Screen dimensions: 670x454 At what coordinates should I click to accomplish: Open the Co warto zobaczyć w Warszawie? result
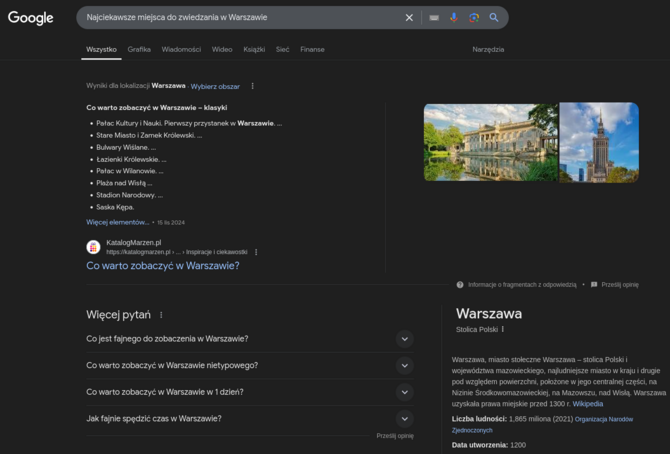click(163, 265)
